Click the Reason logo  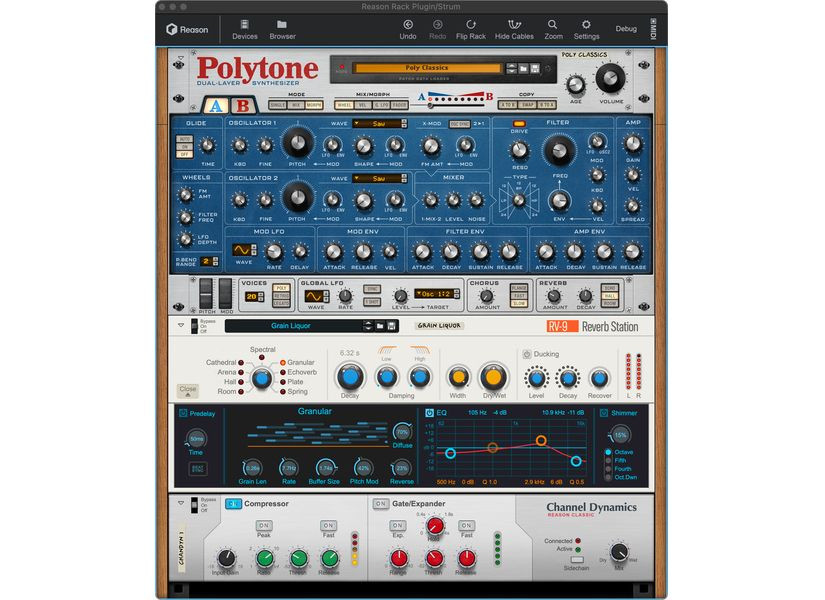click(187, 29)
